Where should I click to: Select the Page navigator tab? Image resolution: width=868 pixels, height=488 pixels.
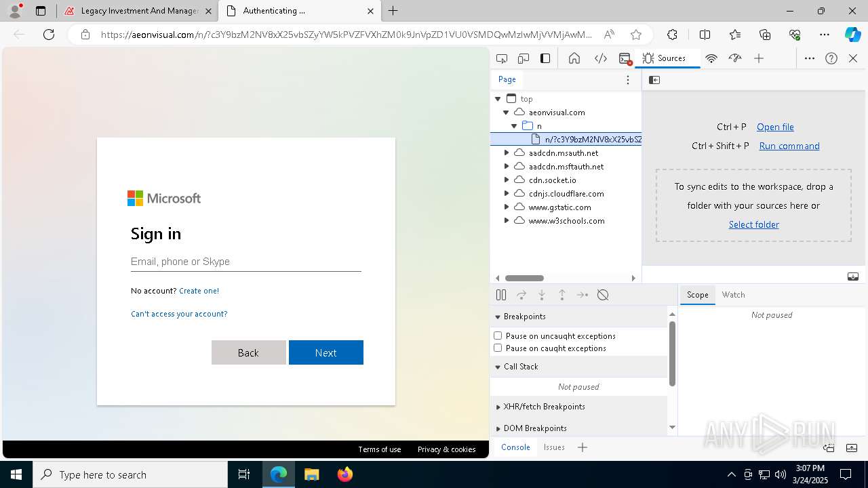(x=507, y=79)
